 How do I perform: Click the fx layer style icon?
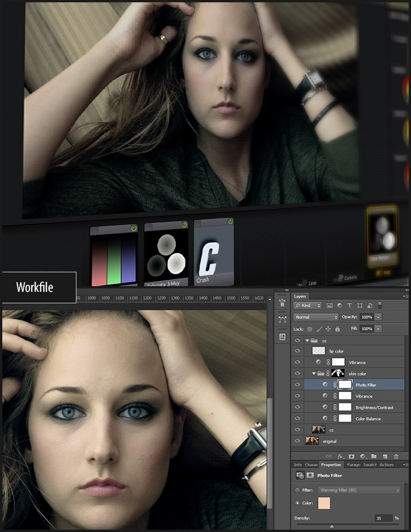[340, 456]
